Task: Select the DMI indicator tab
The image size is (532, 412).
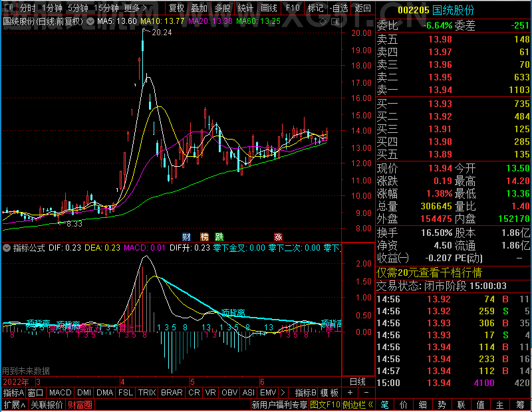Action: tap(84, 393)
